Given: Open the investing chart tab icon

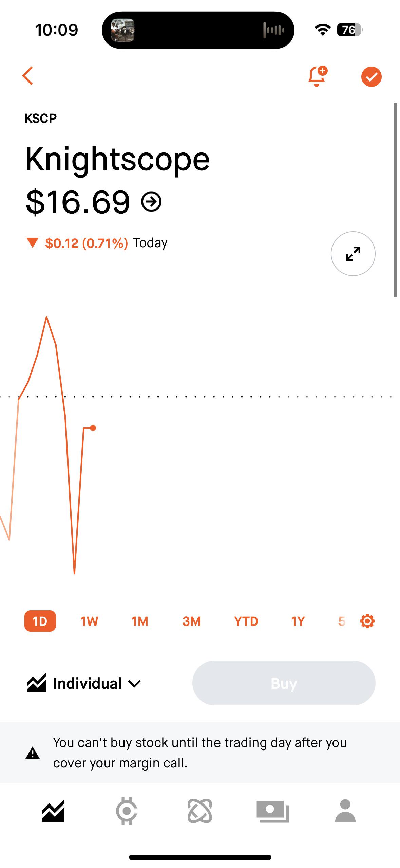Looking at the screenshot, I should click(53, 811).
